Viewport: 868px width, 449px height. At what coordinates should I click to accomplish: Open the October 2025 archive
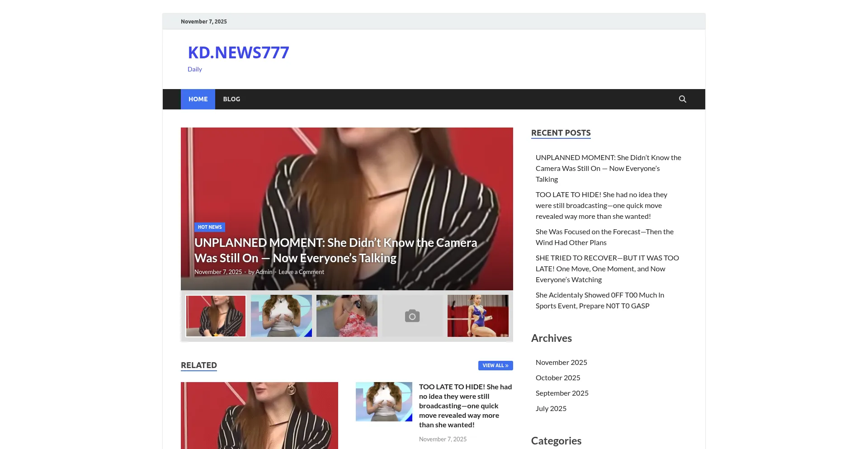click(x=558, y=378)
